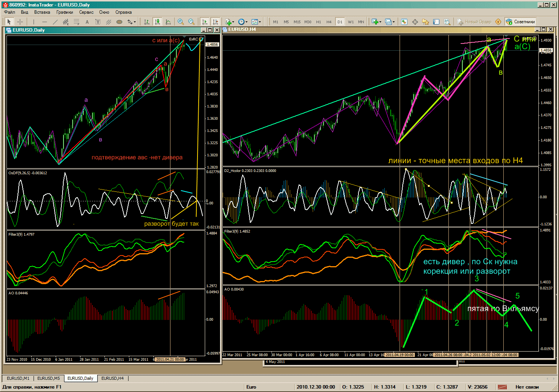This screenshot has width=559, height=392.
Task: Click the Новый Ордер button
Action: pyautogui.click(x=474, y=22)
